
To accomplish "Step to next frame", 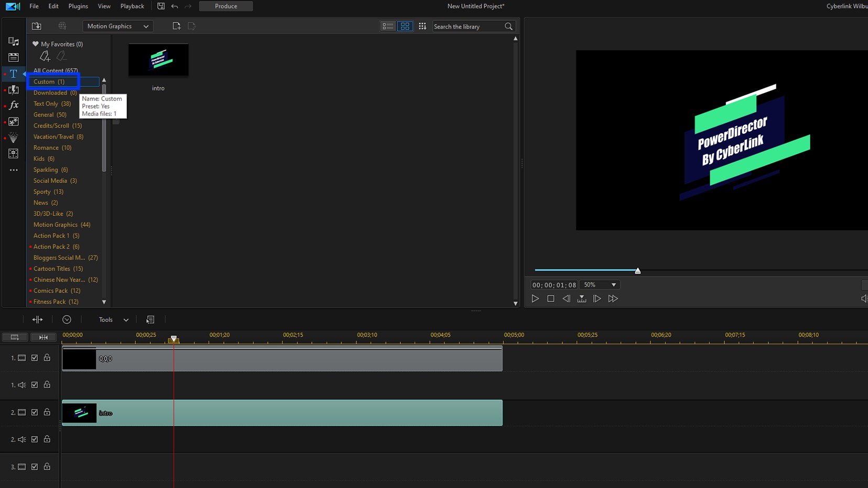I will tap(597, 299).
